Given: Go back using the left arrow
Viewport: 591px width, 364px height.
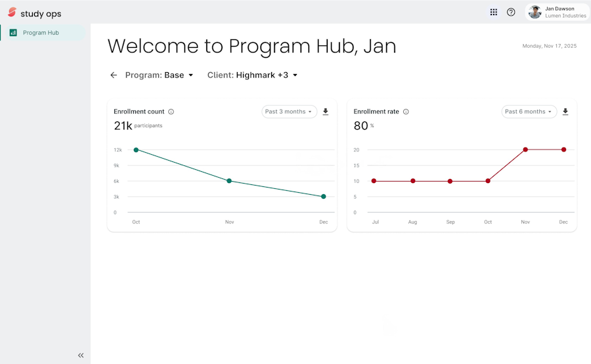Looking at the screenshot, I should coord(114,75).
